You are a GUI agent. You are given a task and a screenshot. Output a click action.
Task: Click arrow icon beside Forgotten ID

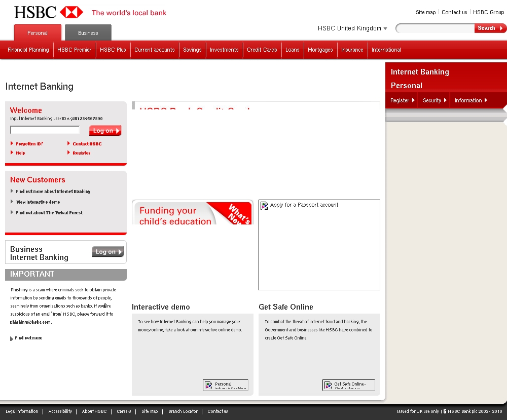click(x=12, y=143)
